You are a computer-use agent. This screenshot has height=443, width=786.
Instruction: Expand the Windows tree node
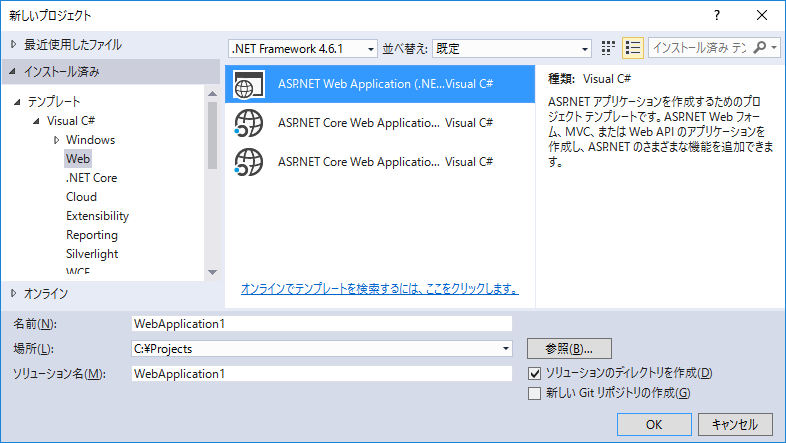pos(56,140)
